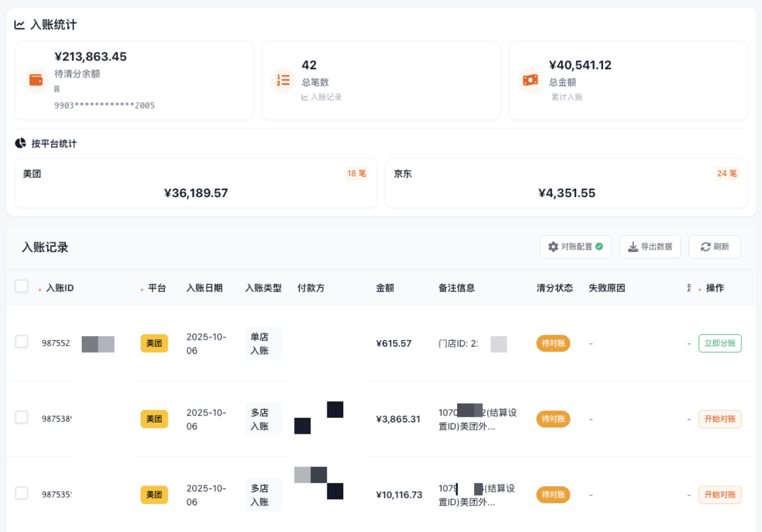This screenshot has width=762, height=532.
Task: Toggle the select-all checkbox in table header
Action: tap(22, 286)
